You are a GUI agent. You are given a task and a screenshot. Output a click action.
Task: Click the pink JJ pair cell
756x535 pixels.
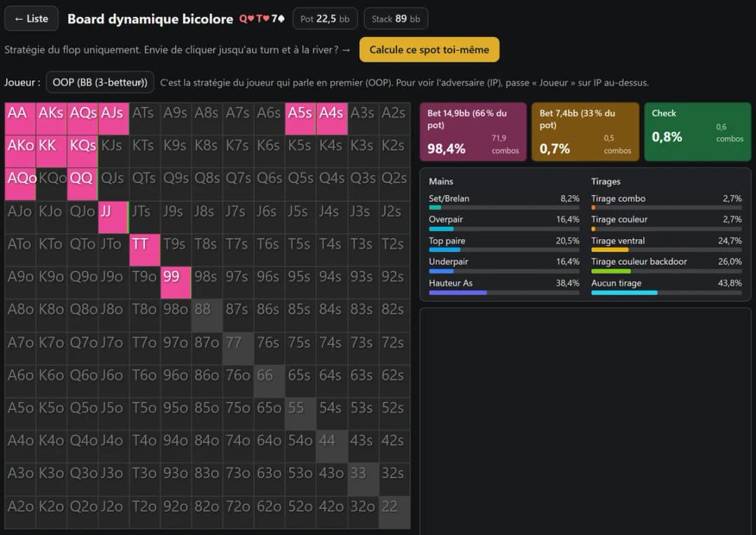coord(113,217)
